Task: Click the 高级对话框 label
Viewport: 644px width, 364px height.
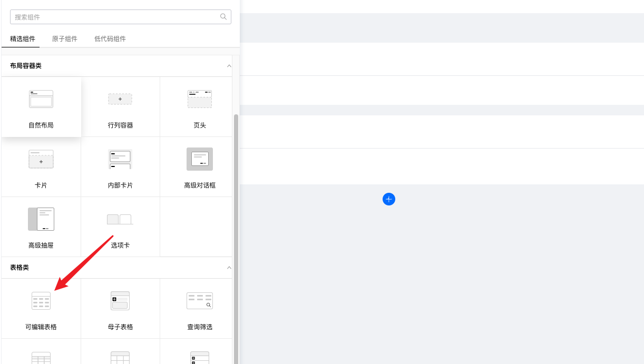Action: tap(200, 185)
